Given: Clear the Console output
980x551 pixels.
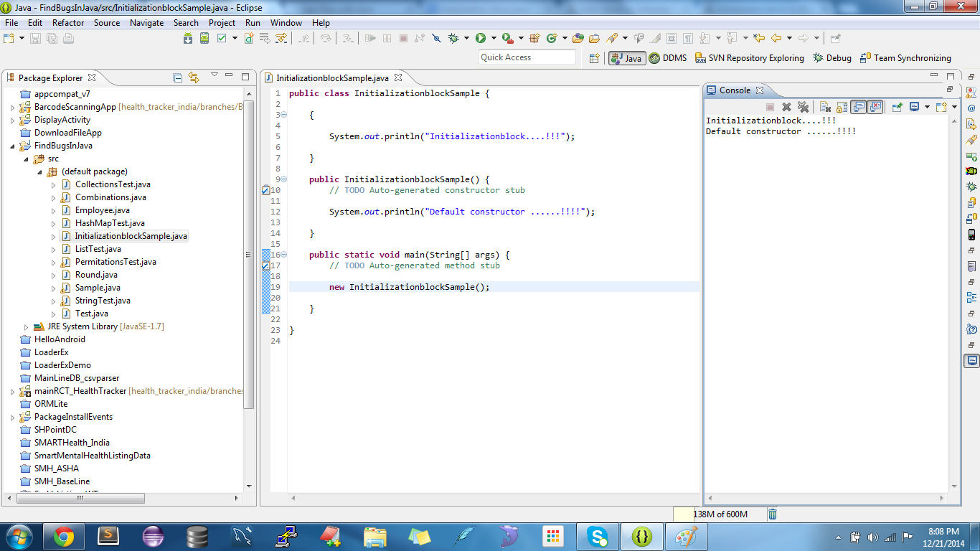Looking at the screenshot, I should tap(826, 107).
